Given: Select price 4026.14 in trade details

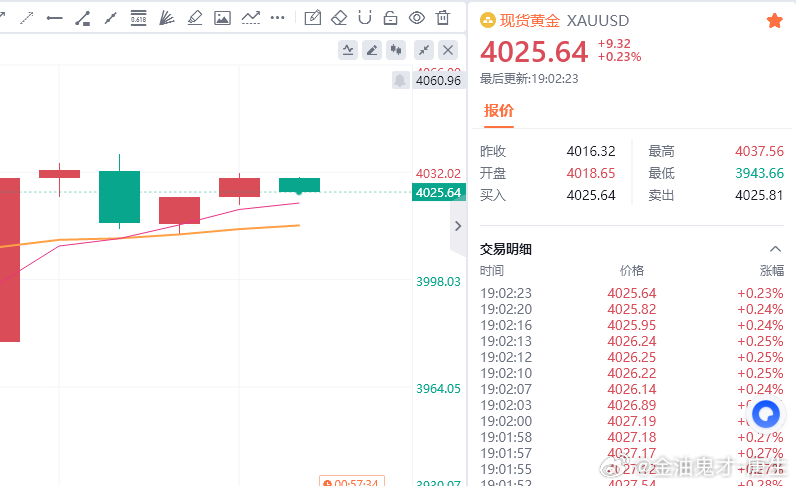Looking at the screenshot, I should click(632, 389).
